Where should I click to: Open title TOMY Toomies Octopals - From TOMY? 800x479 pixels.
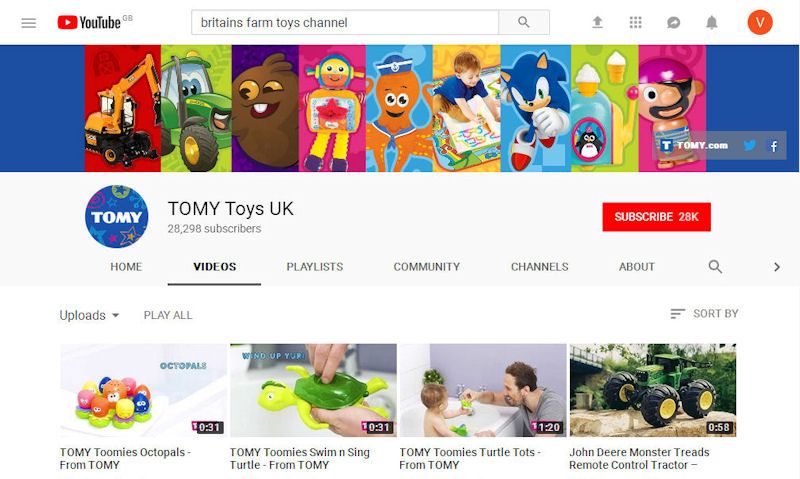125,459
